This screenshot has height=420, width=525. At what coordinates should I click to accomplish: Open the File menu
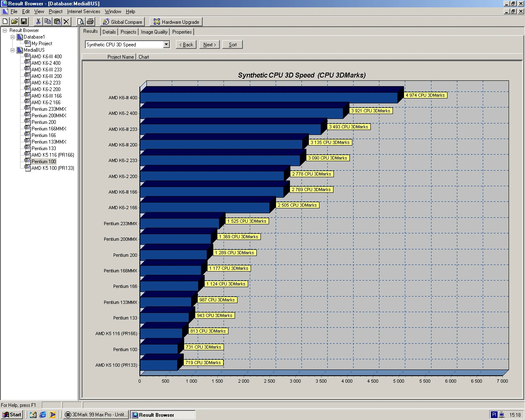[x=14, y=11]
